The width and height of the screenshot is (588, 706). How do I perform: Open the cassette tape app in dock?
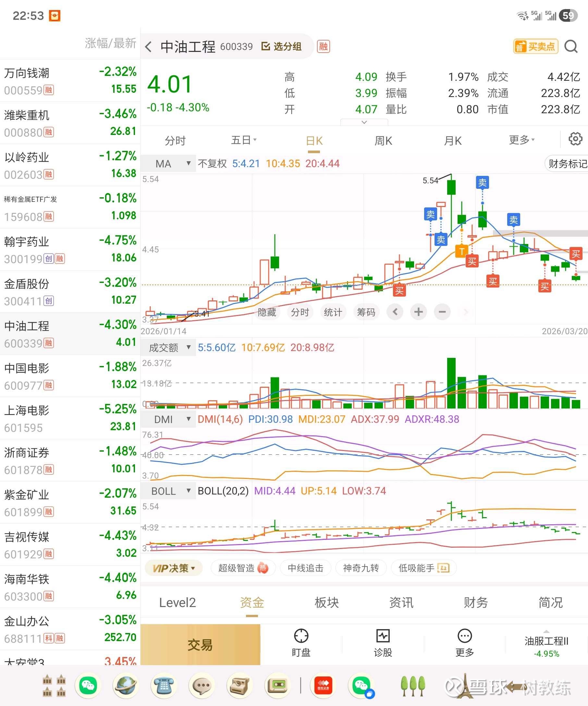[x=277, y=686]
